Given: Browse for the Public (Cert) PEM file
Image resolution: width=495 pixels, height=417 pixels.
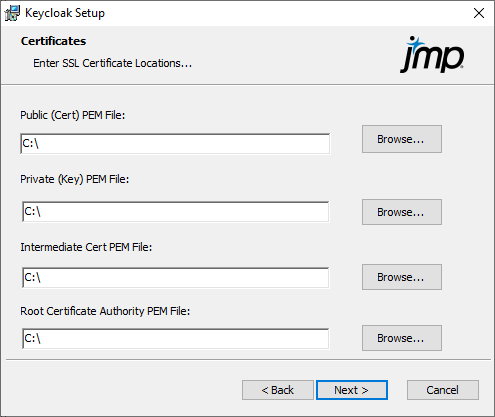Looking at the screenshot, I should coord(402,139).
